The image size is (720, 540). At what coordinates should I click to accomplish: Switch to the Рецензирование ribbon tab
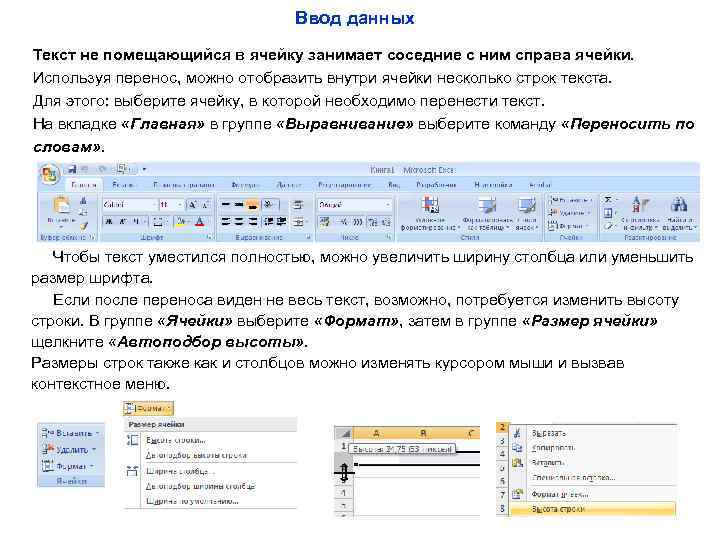[x=344, y=185]
